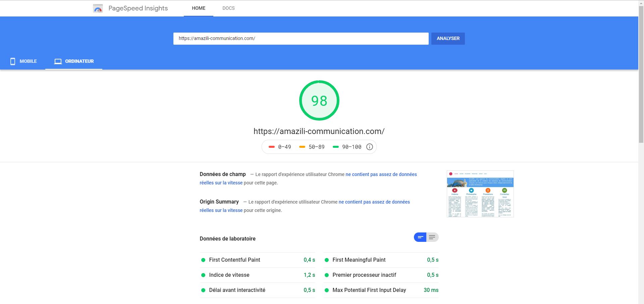Click the mobile phone icon
The height and width of the screenshot is (304, 644).
13,61
